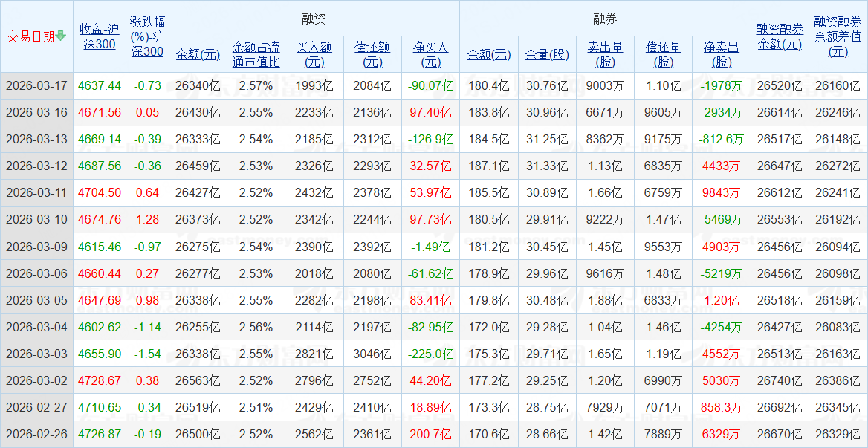The height and width of the screenshot is (448, 868).
Task: Select the date cell 2026-03-16
Action: (x=36, y=112)
